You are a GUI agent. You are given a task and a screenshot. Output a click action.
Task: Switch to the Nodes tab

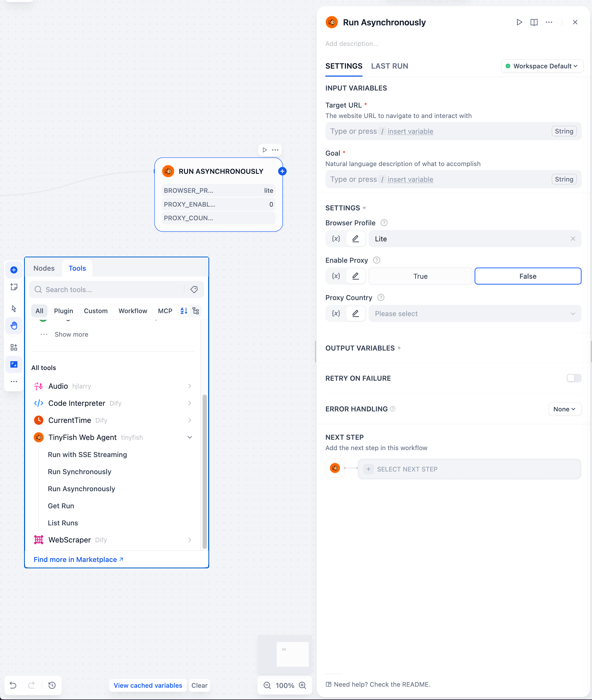[44, 268]
